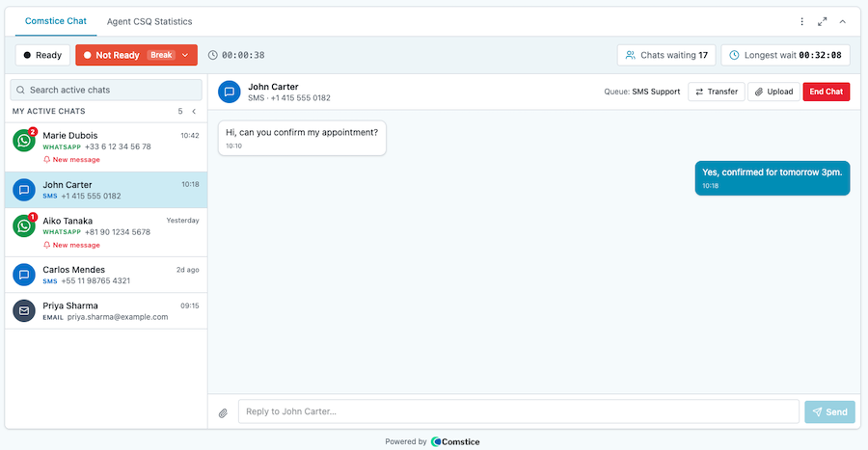
Task: Click the +33 6 12 34 56 78 number
Action: pos(118,146)
